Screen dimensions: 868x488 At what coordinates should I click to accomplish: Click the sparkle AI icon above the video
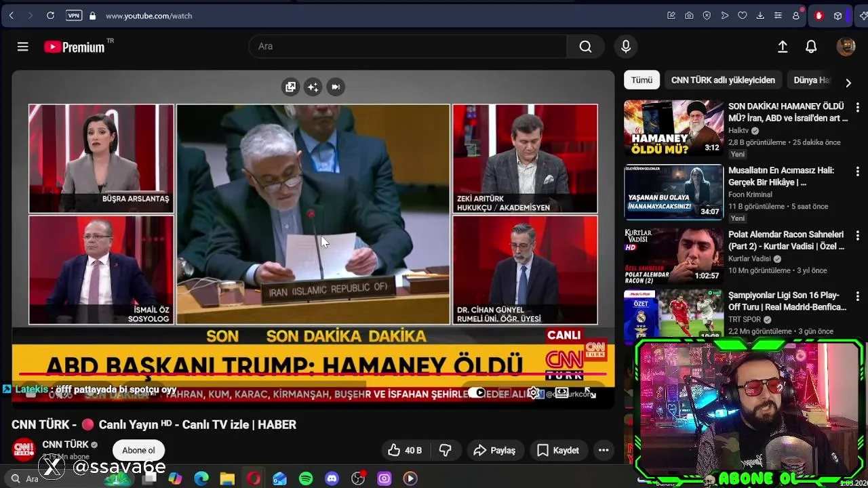pos(313,87)
